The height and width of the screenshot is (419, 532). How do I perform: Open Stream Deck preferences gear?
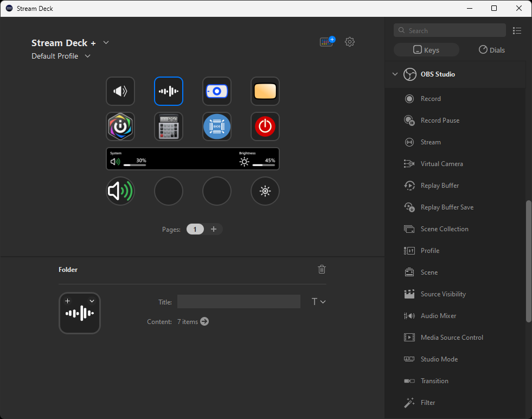click(350, 42)
